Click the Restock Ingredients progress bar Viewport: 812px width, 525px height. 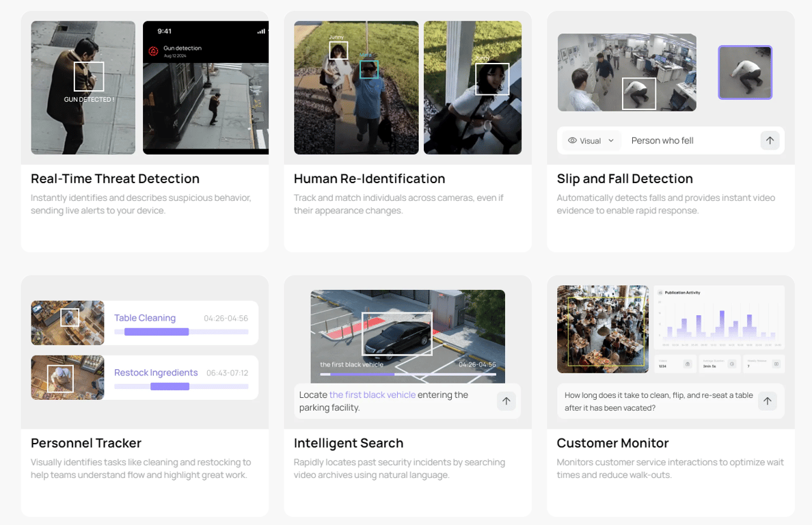181,386
